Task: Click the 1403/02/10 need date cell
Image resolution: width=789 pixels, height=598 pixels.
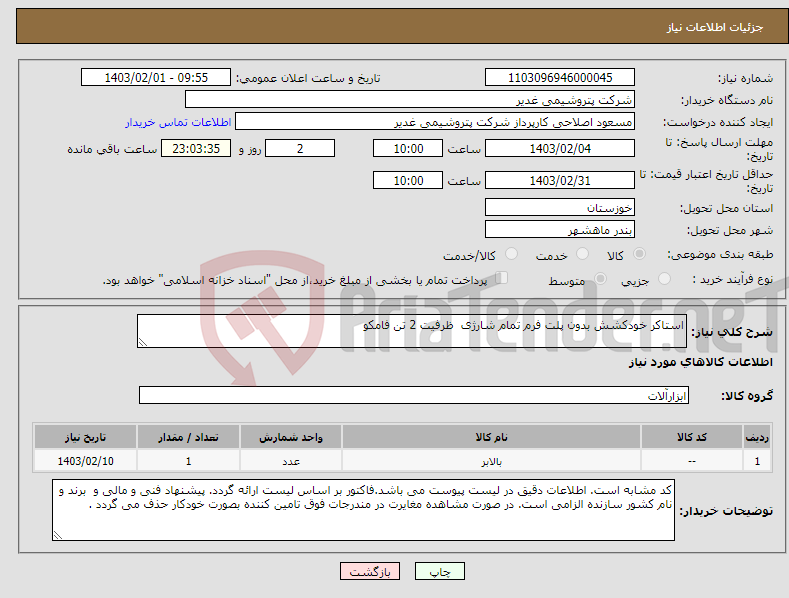Action: 86,461
